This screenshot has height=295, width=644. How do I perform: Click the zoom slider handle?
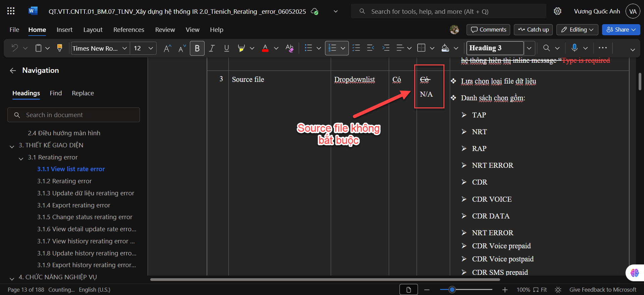(452, 290)
